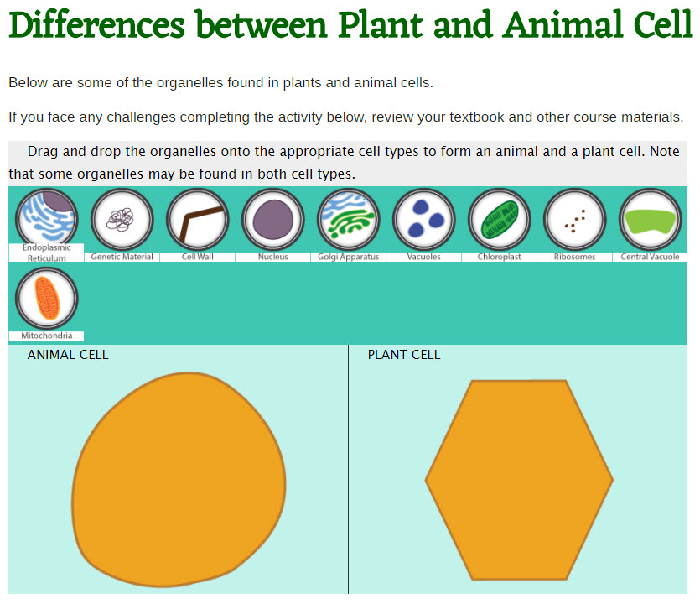Image resolution: width=700 pixels, height=604 pixels.
Task: Click the page title heading
Action: [x=350, y=26]
